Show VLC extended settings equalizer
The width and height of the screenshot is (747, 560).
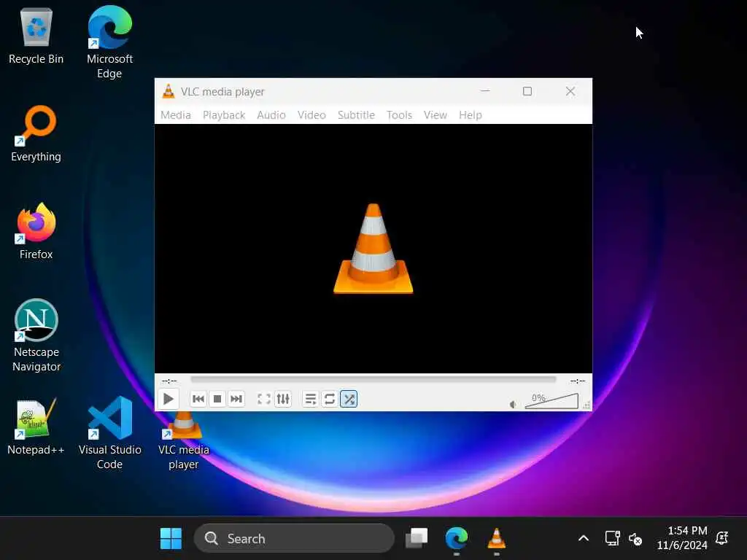click(x=283, y=399)
